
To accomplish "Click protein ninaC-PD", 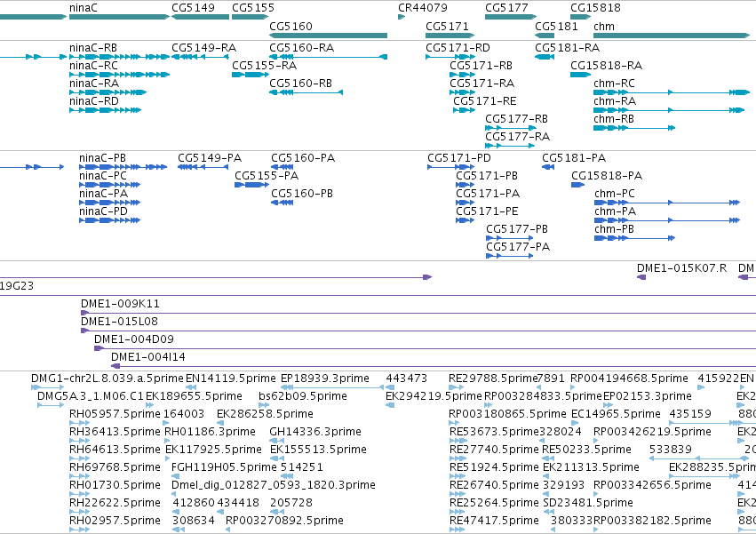I will 109,220.
